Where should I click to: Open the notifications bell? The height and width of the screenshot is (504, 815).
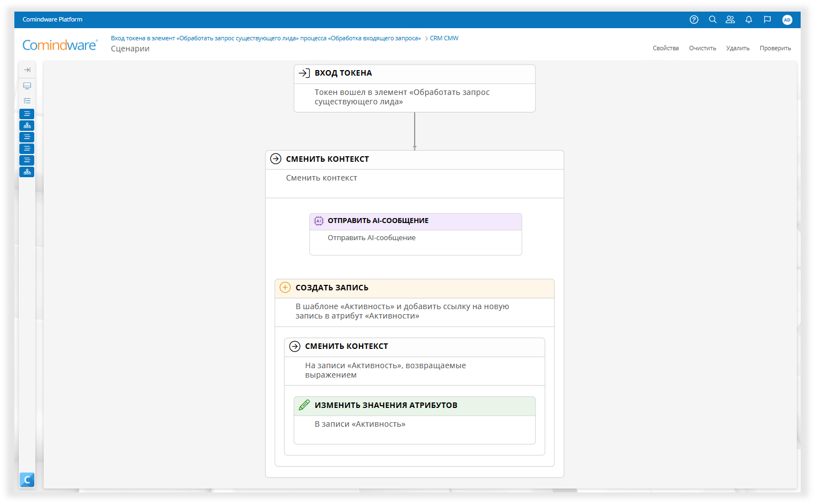pyautogui.click(x=749, y=19)
